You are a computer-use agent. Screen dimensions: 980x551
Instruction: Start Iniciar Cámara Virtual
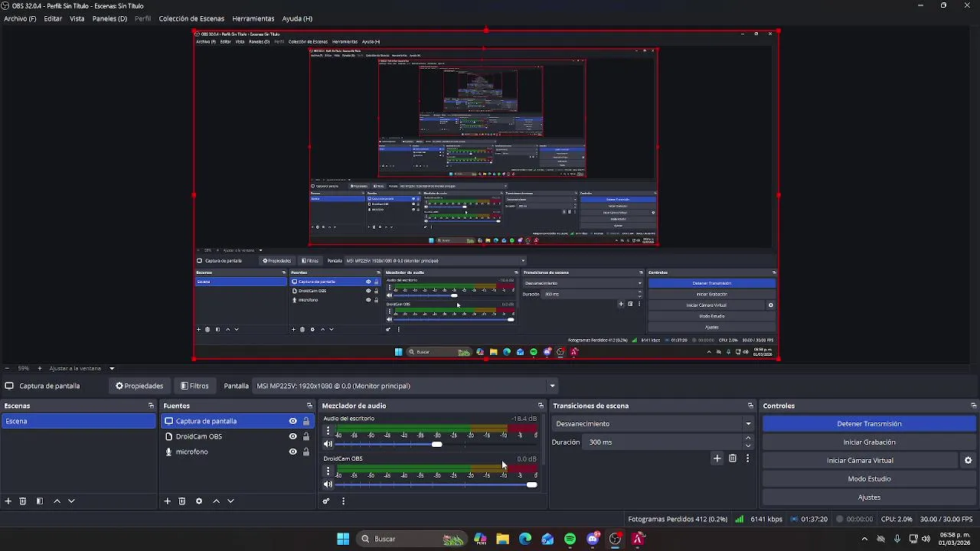pyautogui.click(x=860, y=461)
